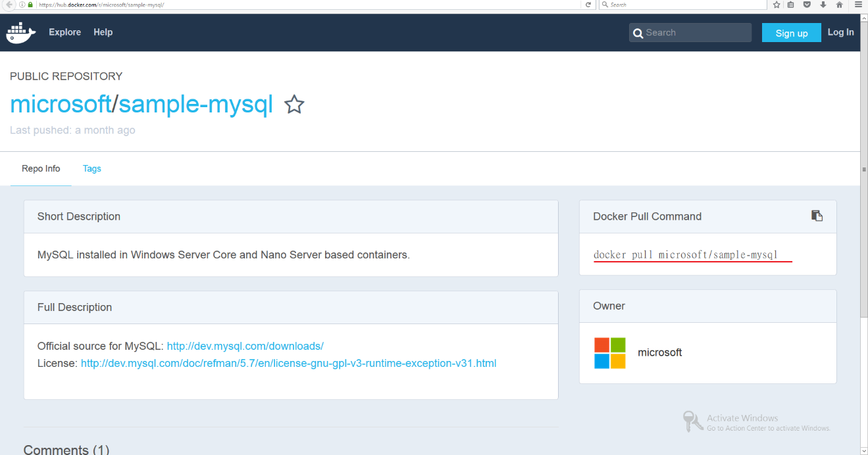The width and height of the screenshot is (868, 455).
Task: Click the docker pull microsoft/sample-mysql command text
Action: point(686,254)
